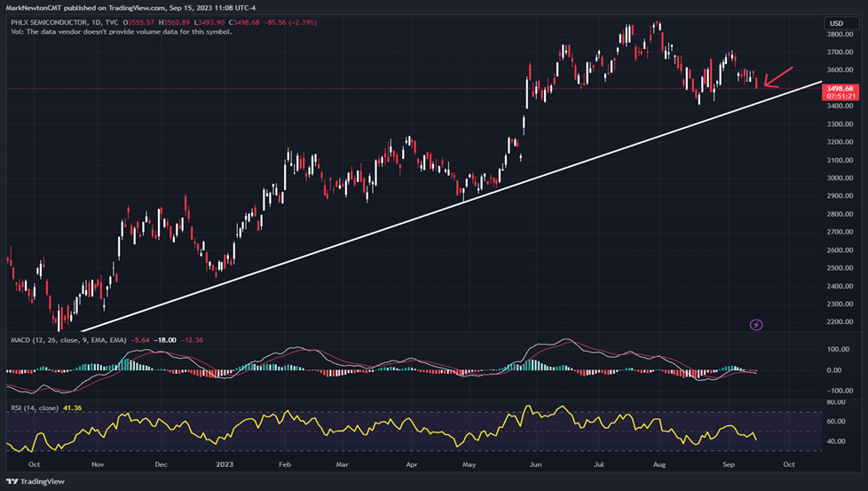Click the Aug label on time axis

[659, 464]
